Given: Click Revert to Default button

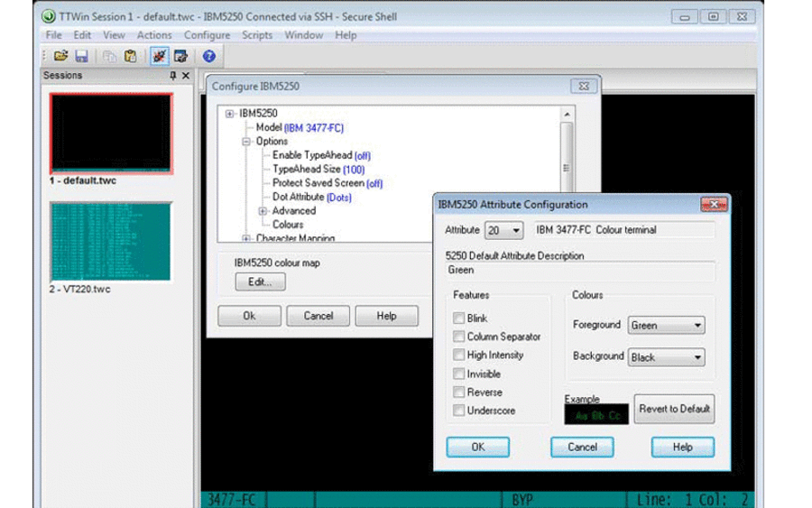Looking at the screenshot, I should coord(674,409).
